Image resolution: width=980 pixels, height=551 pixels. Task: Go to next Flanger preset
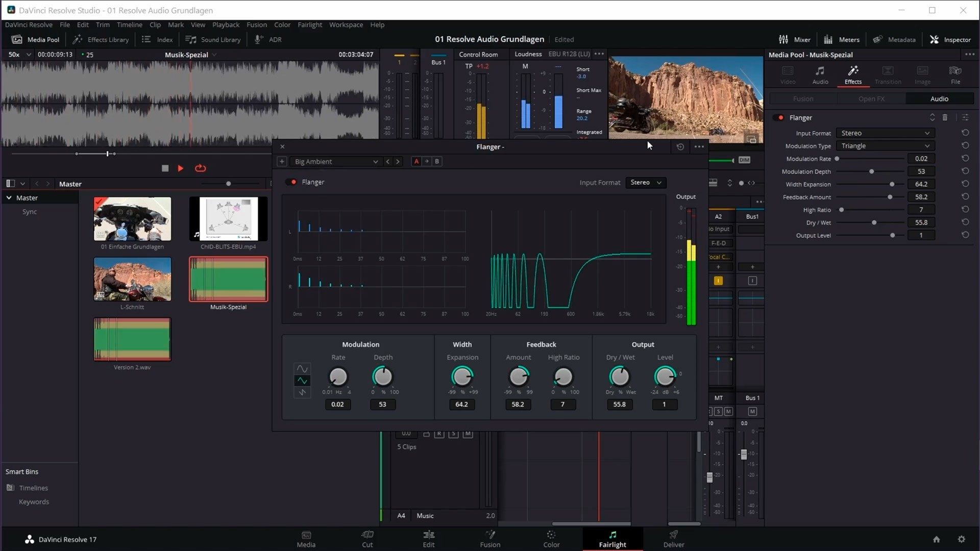(x=398, y=161)
